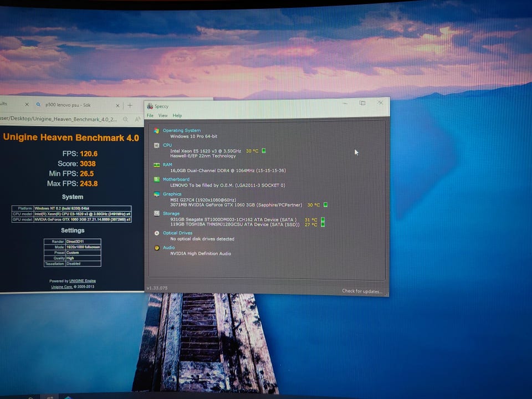This screenshot has width=532, height=399.
Task: Click the Audio speaker icon in Speccy
Action: (x=156, y=248)
